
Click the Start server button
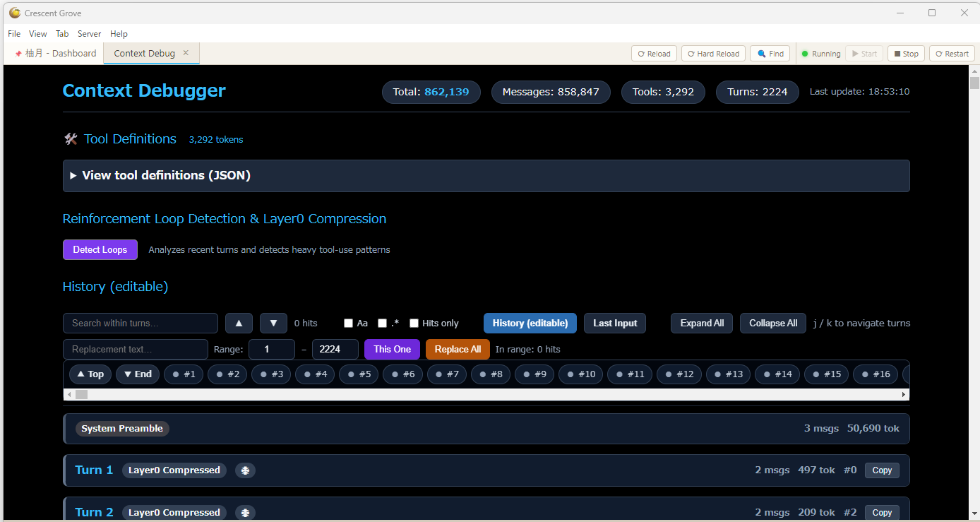(x=864, y=54)
